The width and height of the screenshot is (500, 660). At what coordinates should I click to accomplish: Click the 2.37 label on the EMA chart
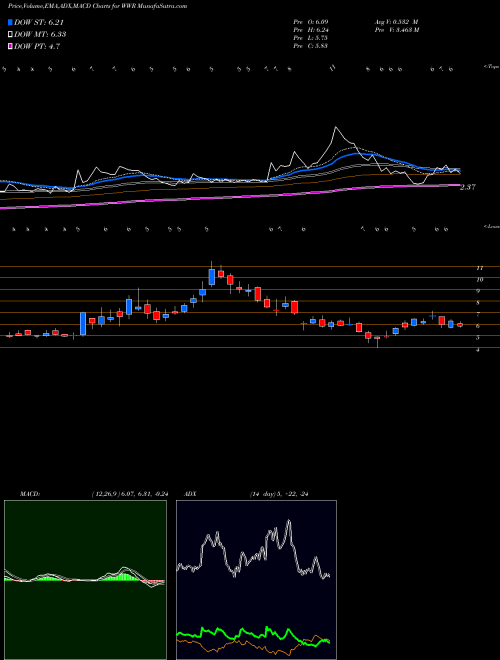tap(468, 187)
